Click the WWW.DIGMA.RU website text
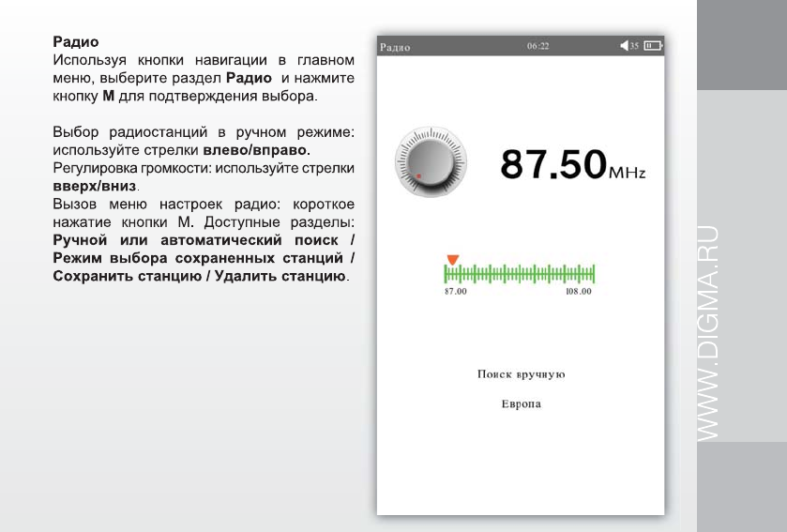 coord(708,334)
